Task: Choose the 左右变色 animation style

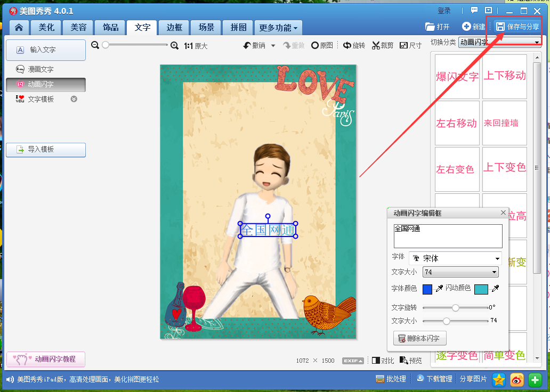Action: coord(457,169)
